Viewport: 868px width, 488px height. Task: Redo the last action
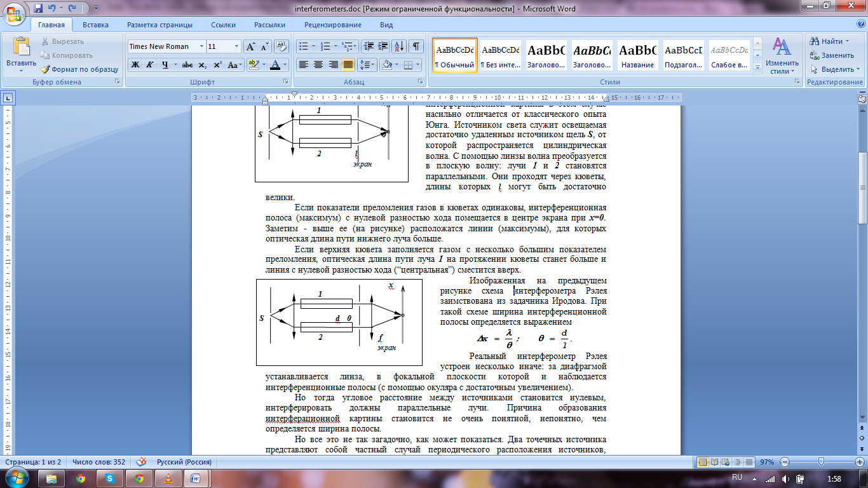click(x=72, y=9)
